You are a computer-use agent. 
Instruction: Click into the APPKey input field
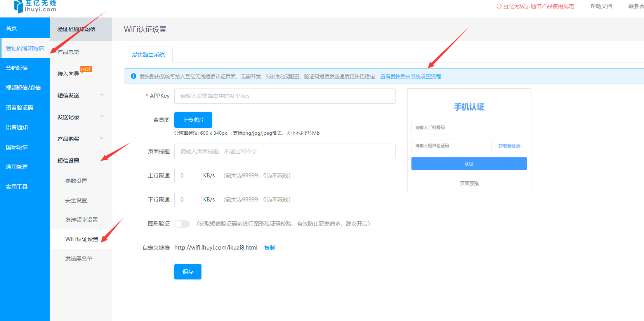tap(285, 96)
